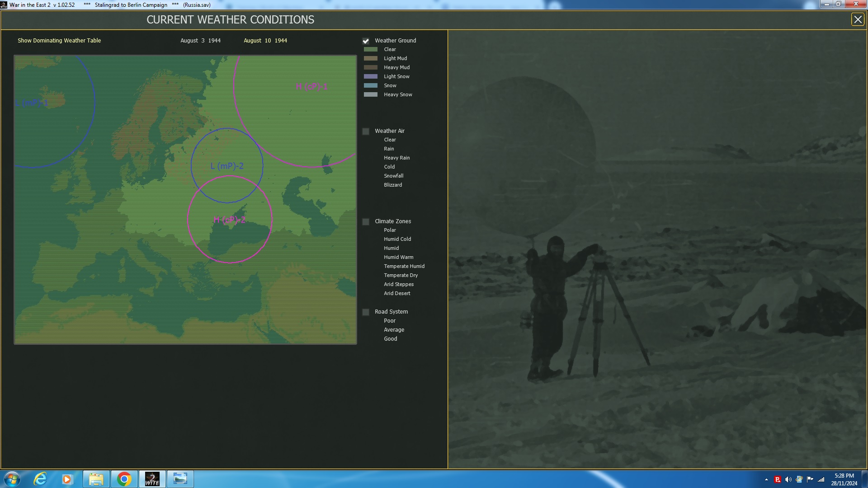Screen dimensions: 868x488
Task: Click the Blizzard legend label
Action: click(x=393, y=185)
